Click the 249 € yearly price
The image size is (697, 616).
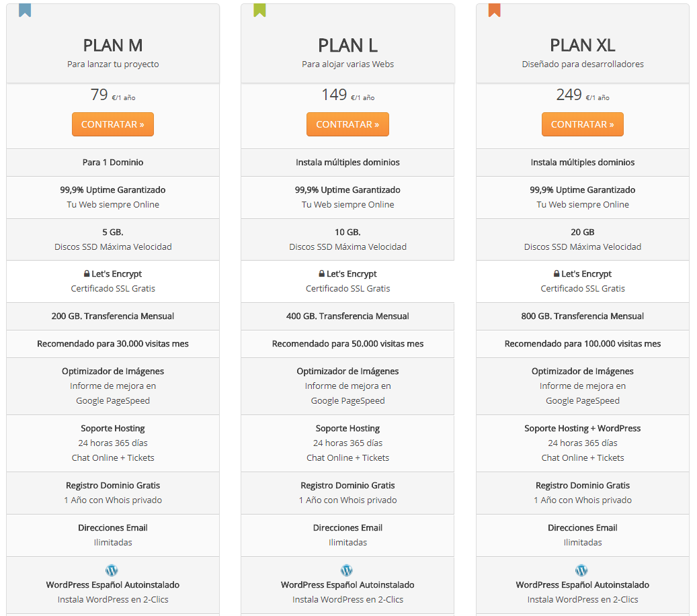pos(569,95)
